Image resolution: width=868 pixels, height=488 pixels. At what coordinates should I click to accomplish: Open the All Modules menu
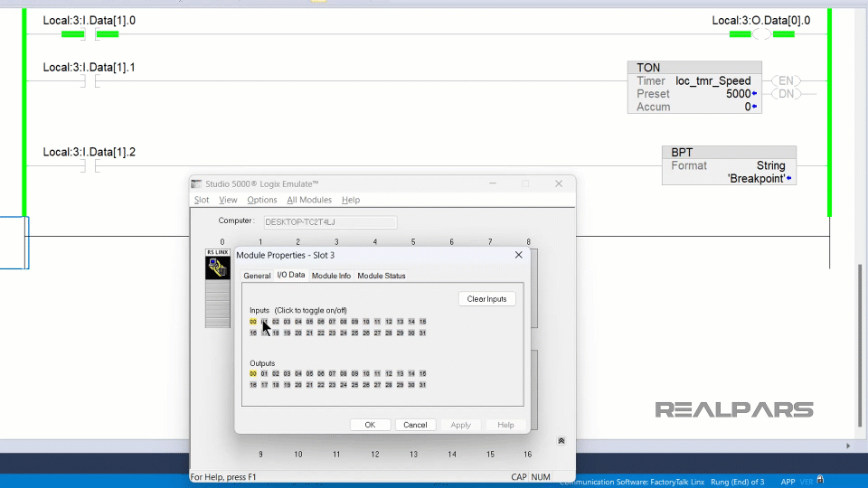coord(309,200)
